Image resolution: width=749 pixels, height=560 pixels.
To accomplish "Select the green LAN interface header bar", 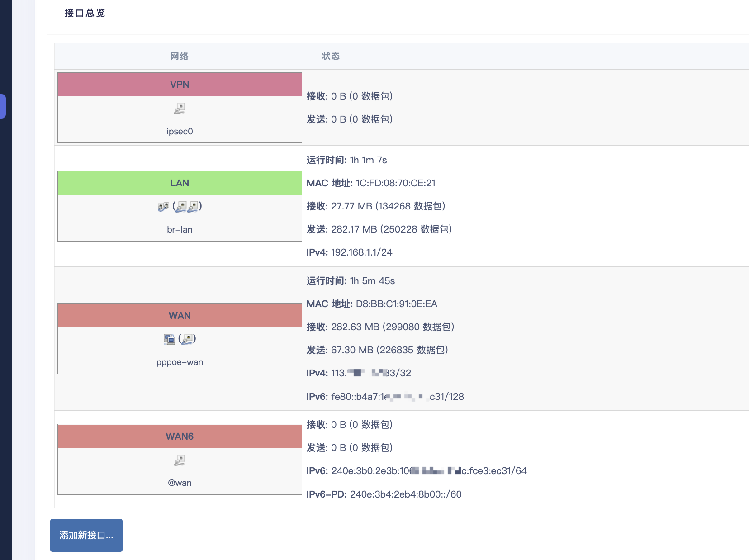I will [x=180, y=183].
